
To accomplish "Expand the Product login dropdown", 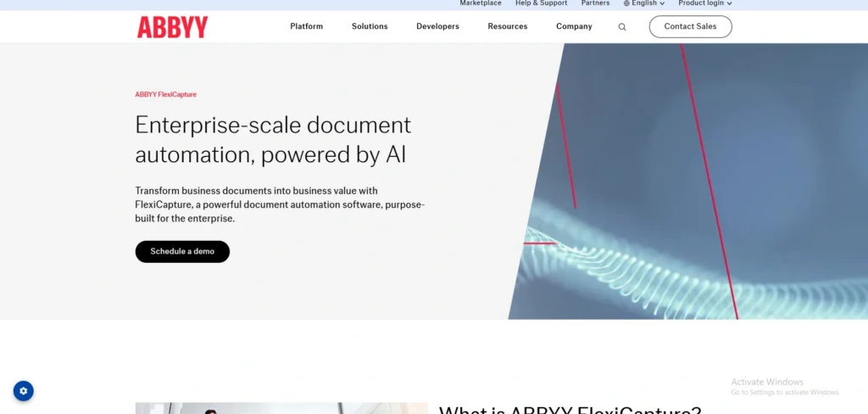I will point(705,3).
